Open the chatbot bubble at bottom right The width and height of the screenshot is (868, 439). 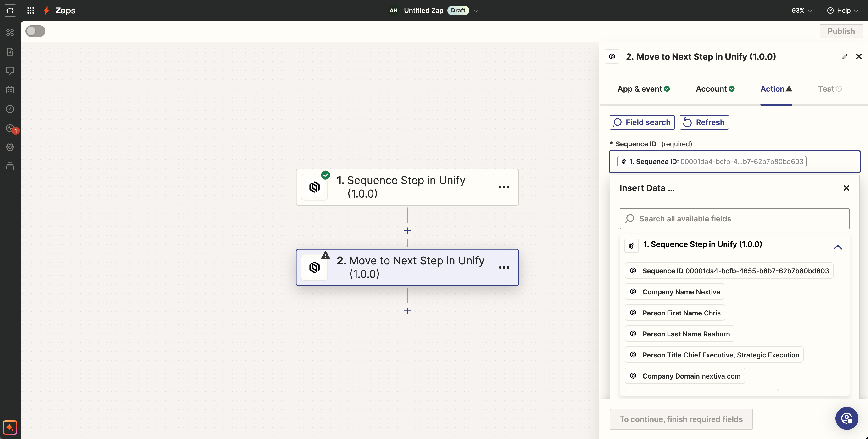click(x=846, y=418)
